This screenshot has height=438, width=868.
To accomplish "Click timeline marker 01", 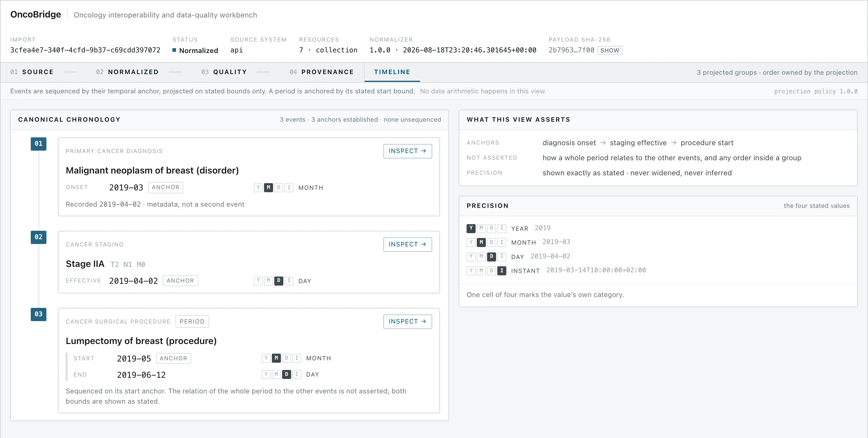I will (x=38, y=144).
